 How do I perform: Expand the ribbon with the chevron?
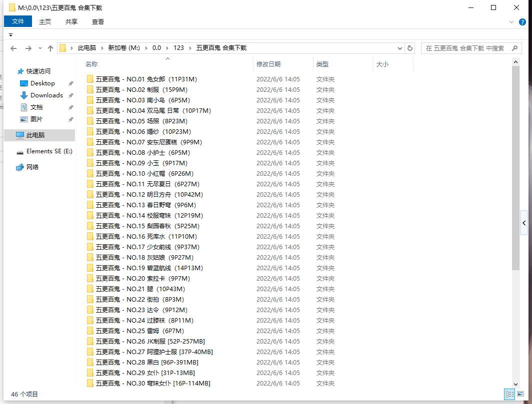click(511, 22)
